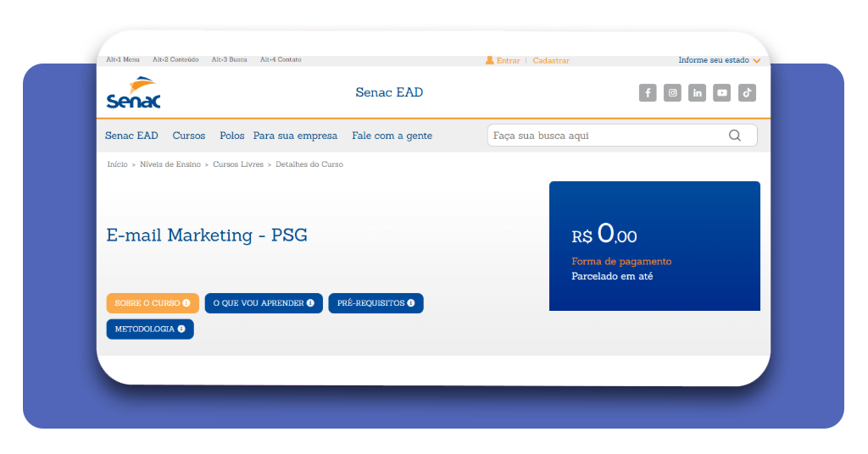Click the Entrar login link
868x454 pixels.
coord(509,61)
